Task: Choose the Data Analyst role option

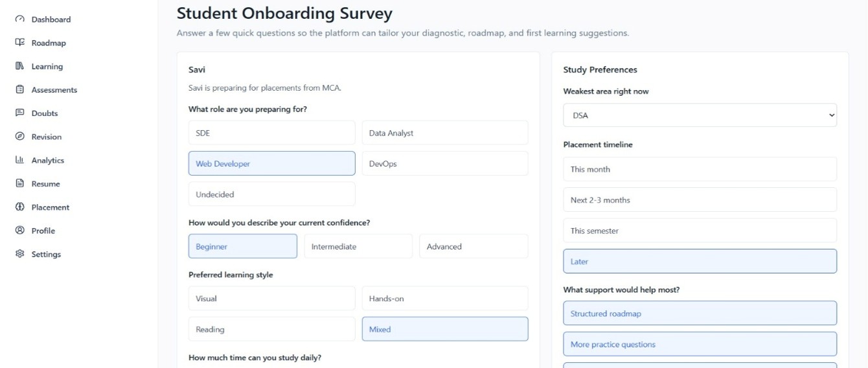Action: pos(445,133)
